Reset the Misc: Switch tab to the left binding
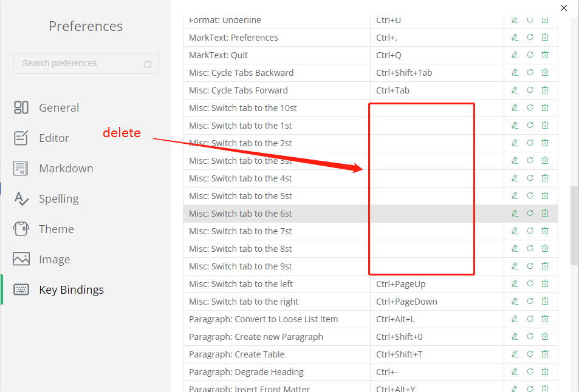This screenshot has height=392, width=579. pyautogui.click(x=530, y=283)
